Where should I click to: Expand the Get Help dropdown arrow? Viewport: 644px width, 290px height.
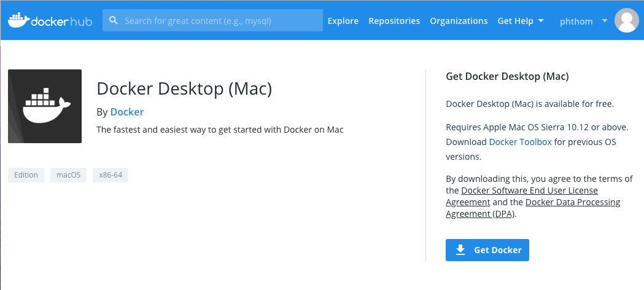[541, 21]
